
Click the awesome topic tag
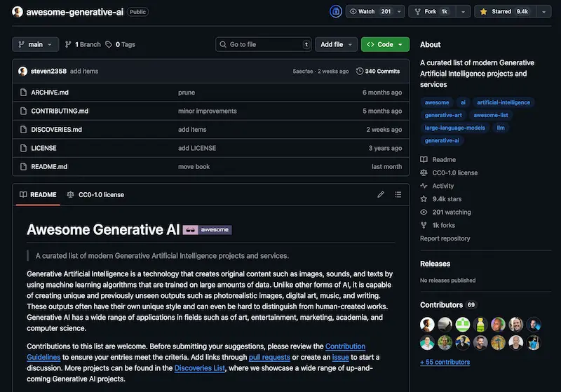tap(437, 102)
